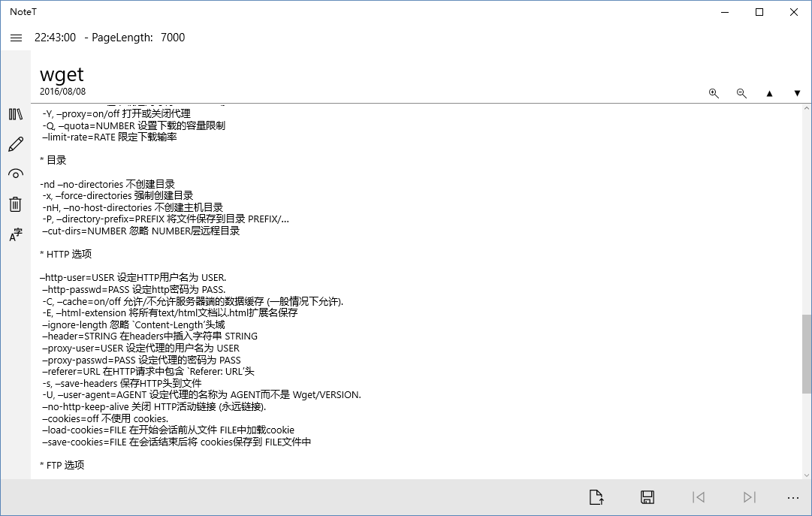Jump down using the black down triangle
Image resolution: width=812 pixels, height=516 pixels.
click(798, 93)
